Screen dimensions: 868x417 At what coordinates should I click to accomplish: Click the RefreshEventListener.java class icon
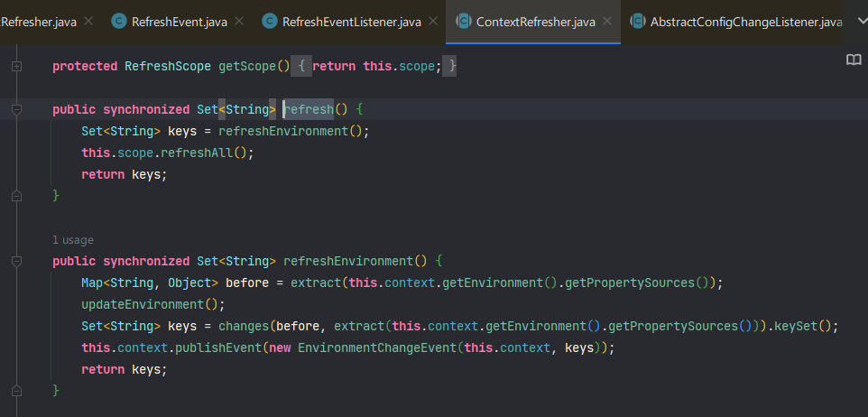point(270,22)
